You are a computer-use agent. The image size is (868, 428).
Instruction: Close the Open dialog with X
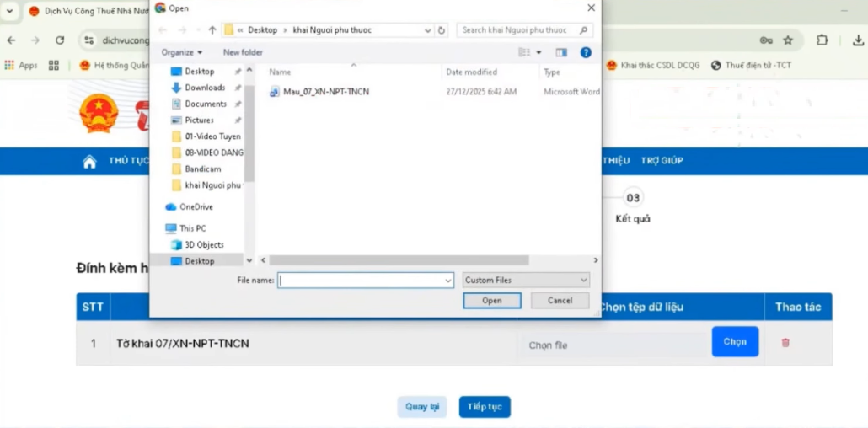coord(591,8)
